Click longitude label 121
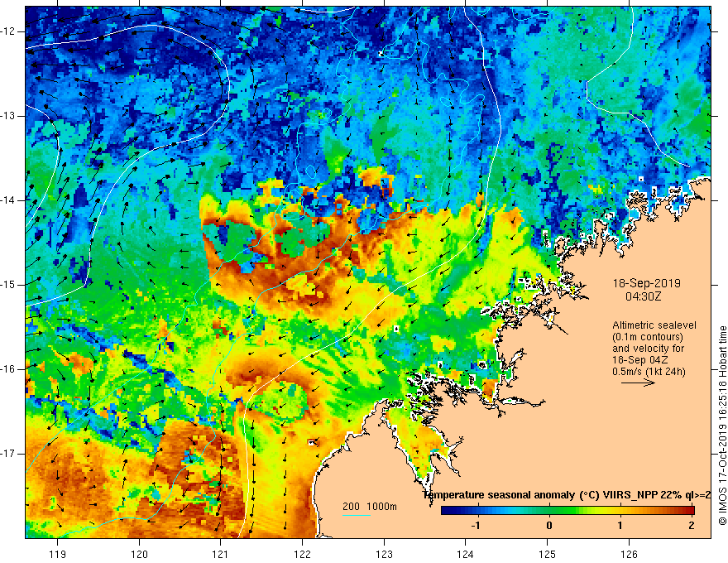Screen dimensions: 728x563 221,554
